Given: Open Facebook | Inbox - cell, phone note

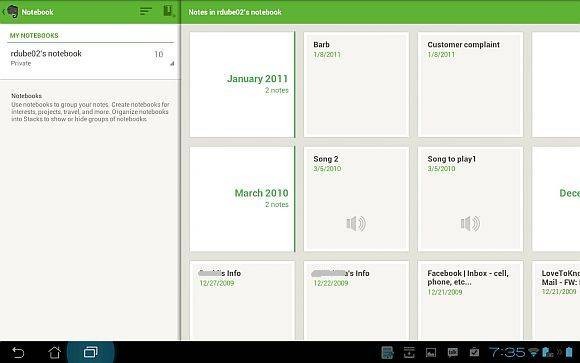Looking at the screenshot, I should pos(471,300).
